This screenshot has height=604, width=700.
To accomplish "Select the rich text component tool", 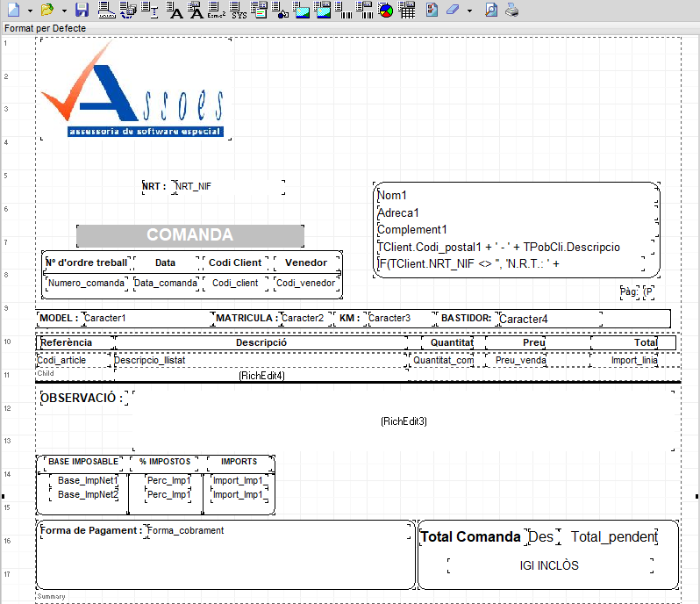I will [x=259, y=10].
